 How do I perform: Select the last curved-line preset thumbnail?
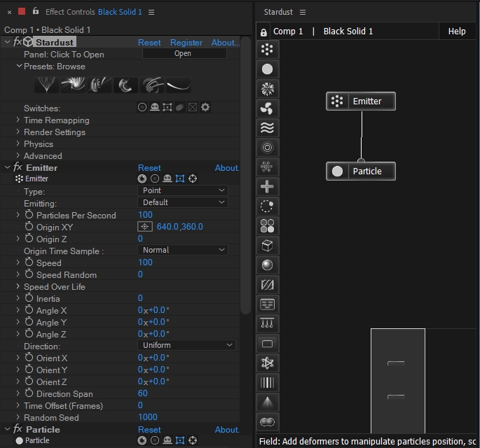point(178,85)
